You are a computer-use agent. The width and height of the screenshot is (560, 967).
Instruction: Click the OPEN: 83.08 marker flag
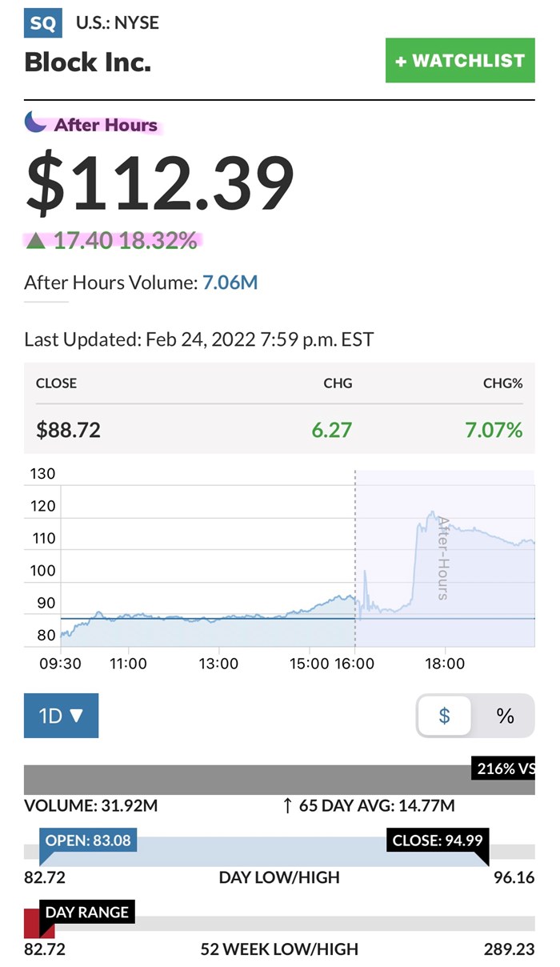click(x=88, y=841)
